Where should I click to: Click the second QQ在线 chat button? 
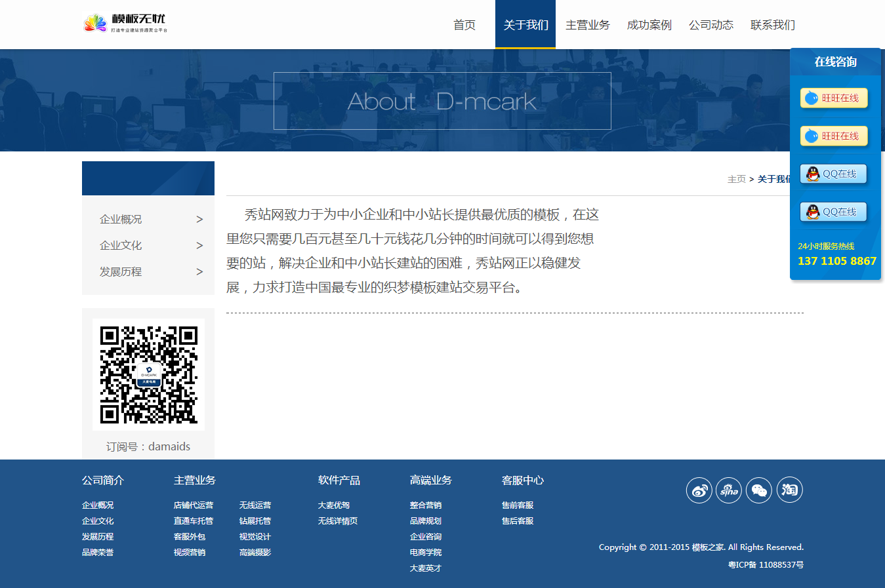pos(834,212)
